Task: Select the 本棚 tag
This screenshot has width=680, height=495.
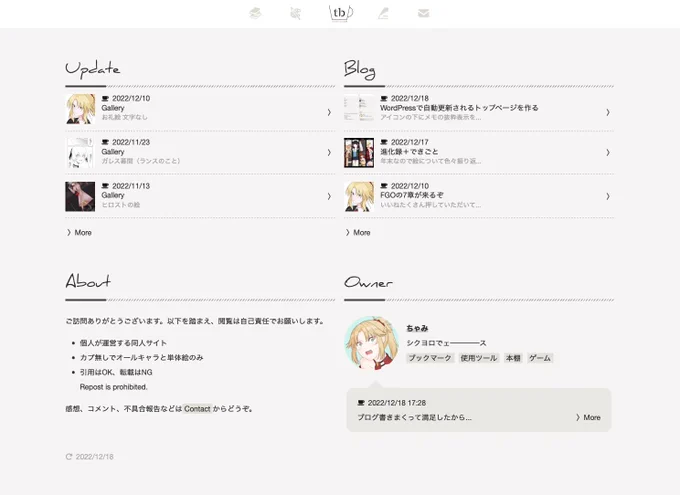Action: coord(513,358)
